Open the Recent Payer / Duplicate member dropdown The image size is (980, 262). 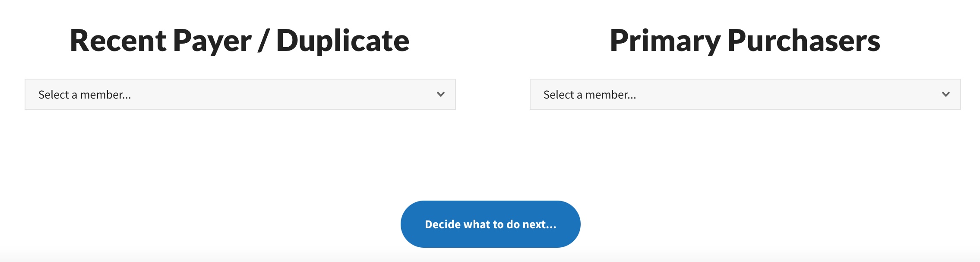pos(240,94)
